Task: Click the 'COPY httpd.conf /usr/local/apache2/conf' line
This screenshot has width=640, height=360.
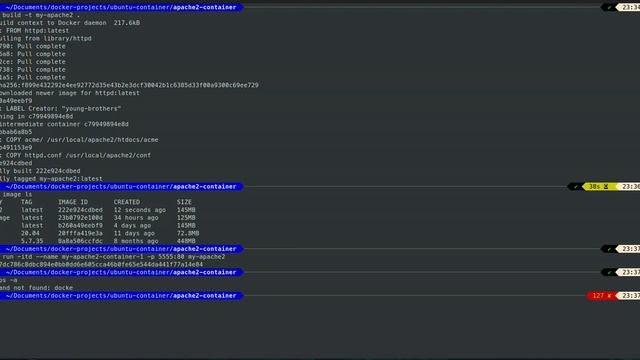Action: tap(78, 155)
